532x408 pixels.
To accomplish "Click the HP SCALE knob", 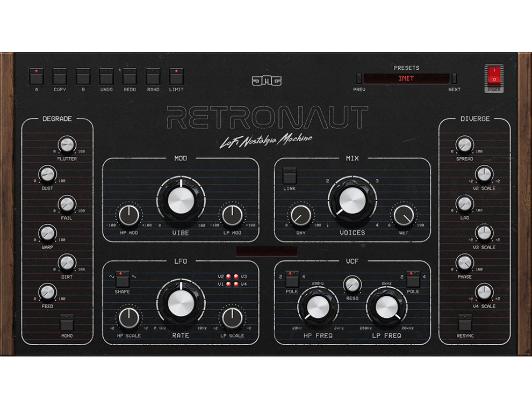I will pyautogui.click(x=129, y=318).
